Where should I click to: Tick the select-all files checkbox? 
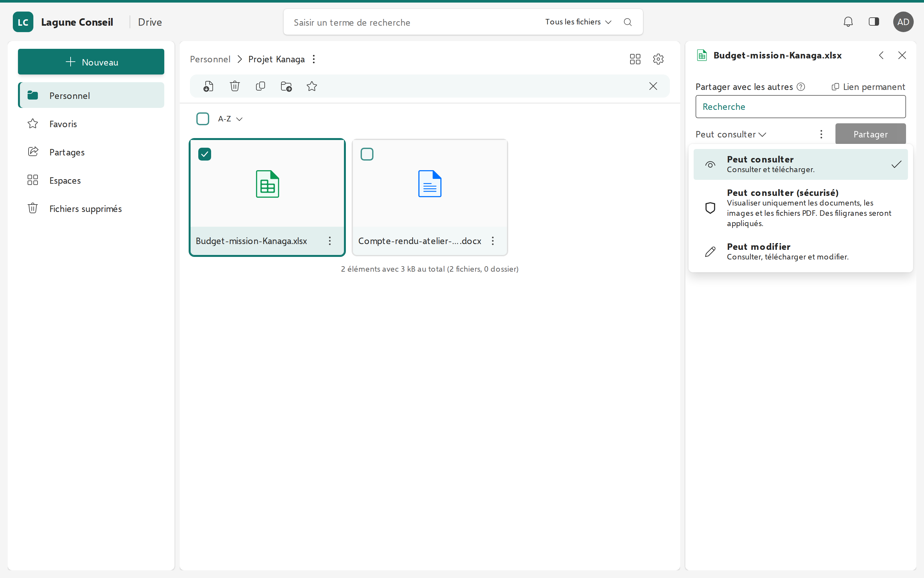203,119
